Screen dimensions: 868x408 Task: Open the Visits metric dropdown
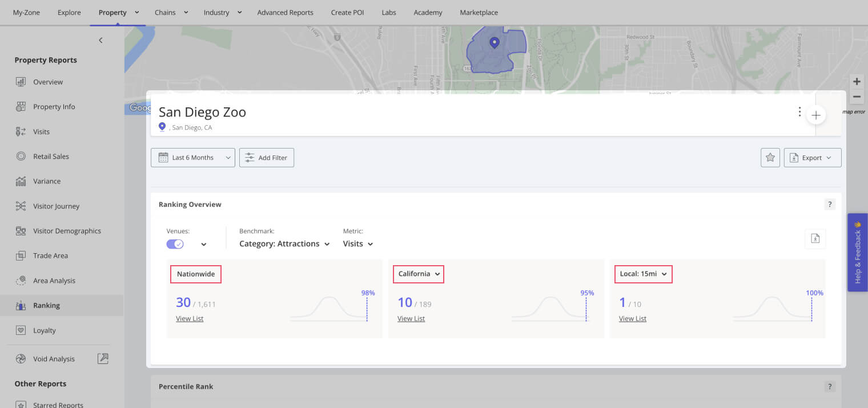pos(358,243)
